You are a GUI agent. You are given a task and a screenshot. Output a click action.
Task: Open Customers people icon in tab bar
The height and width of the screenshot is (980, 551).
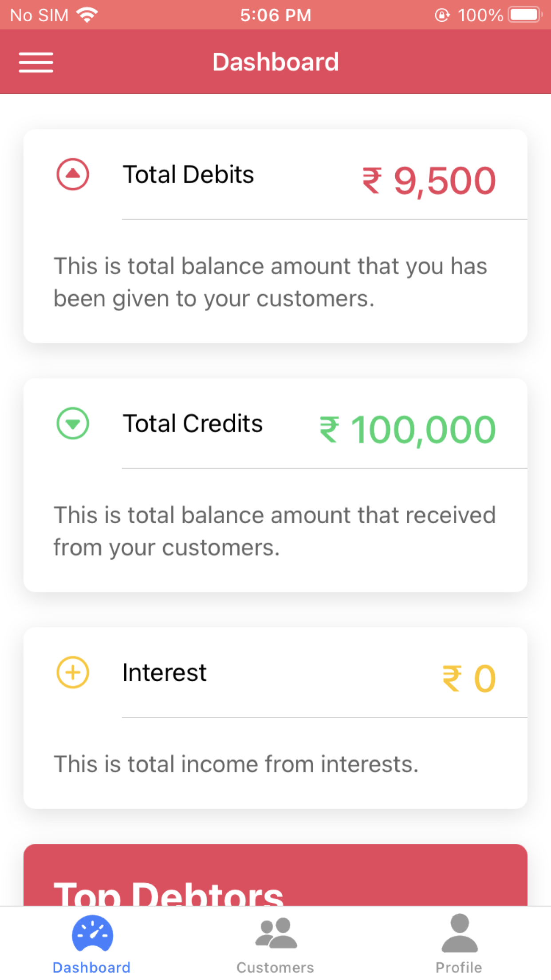click(x=275, y=933)
